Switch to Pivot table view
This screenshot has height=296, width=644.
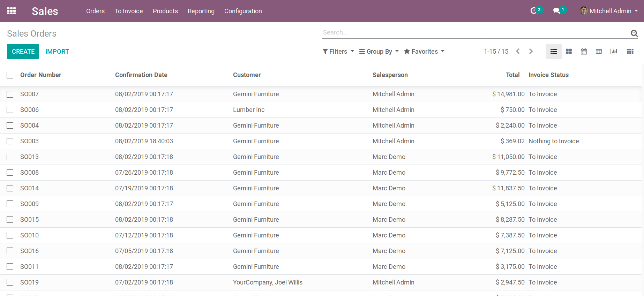pyautogui.click(x=599, y=52)
